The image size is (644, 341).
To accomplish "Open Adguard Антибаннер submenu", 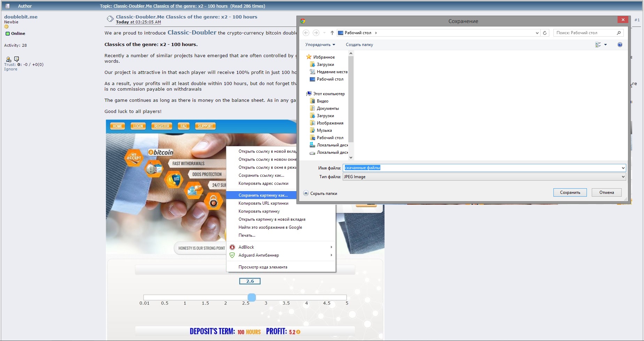I will tap(281, 255).
